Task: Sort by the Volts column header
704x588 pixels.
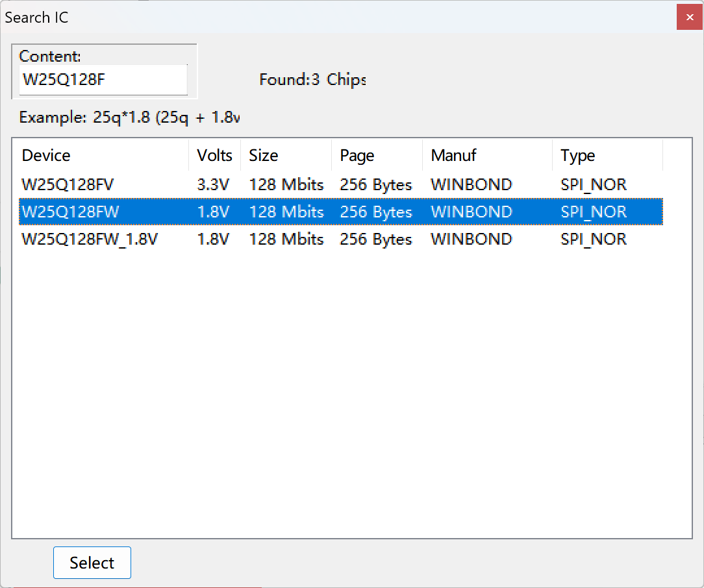Action: click(214, 155)
